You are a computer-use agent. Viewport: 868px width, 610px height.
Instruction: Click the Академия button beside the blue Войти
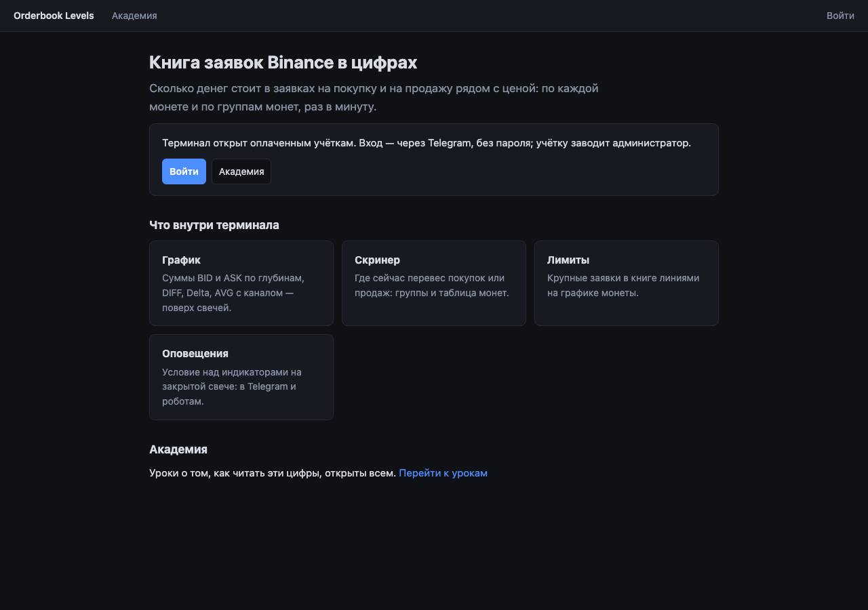click(241, 171)
